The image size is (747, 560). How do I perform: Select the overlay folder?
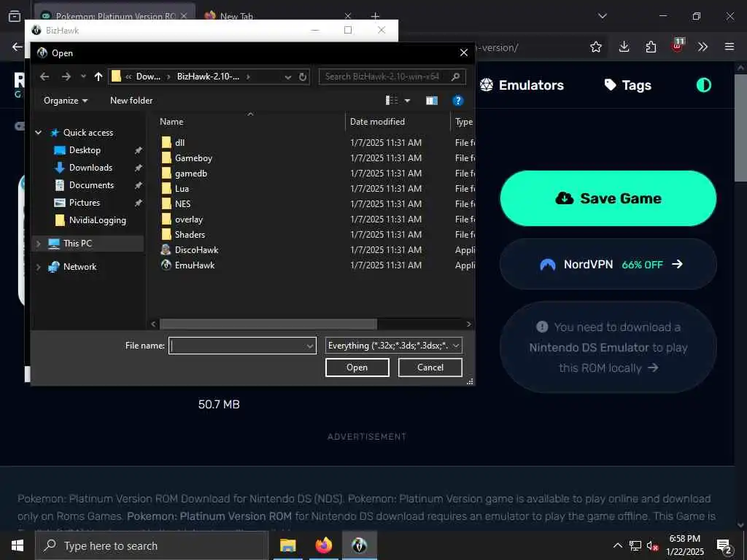[189, 219]
